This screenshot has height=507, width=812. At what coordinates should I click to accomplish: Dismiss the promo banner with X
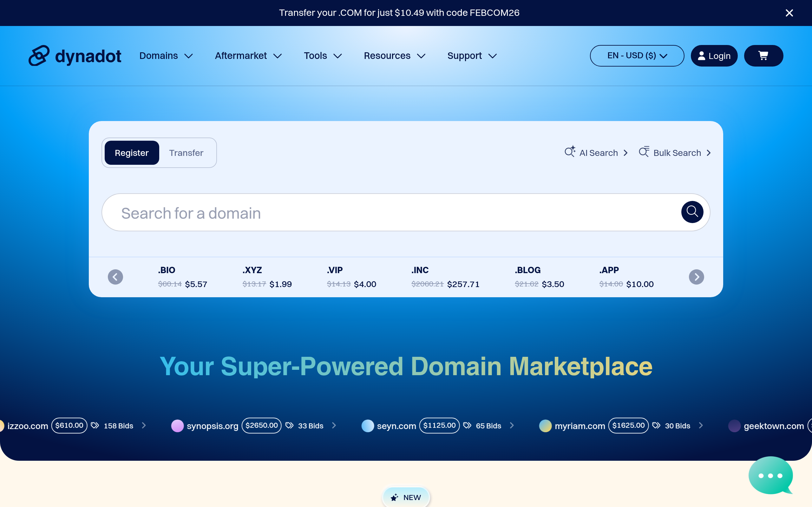(x=789, y=13)
